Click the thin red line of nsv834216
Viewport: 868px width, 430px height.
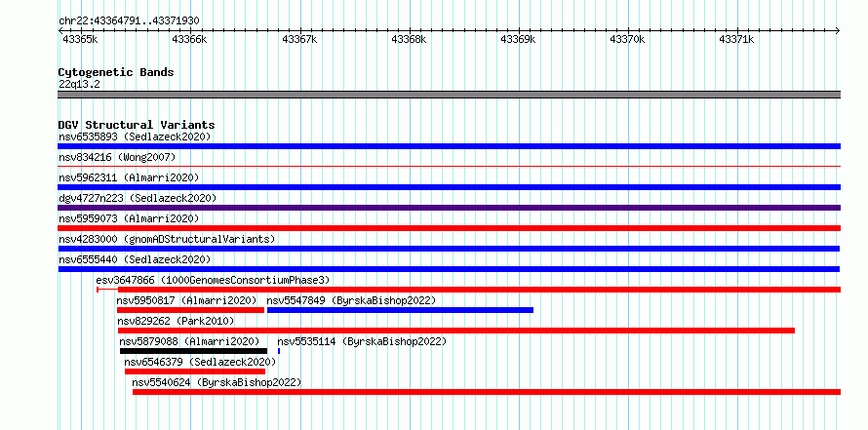pos(449,166)
